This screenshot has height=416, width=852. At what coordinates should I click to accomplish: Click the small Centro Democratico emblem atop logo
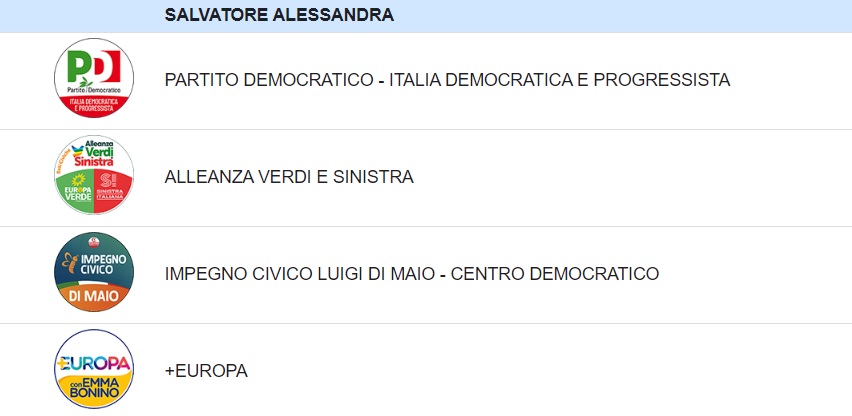click(x=94, y=242)
